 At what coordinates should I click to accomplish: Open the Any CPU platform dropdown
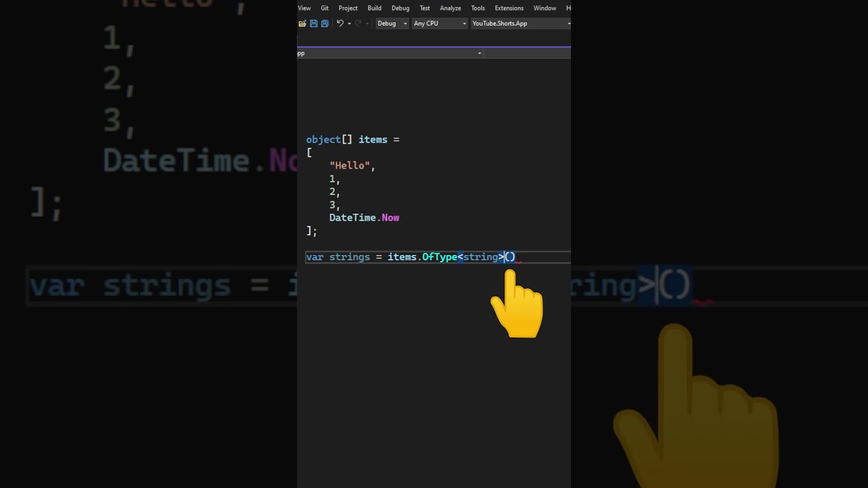[440, 23]
